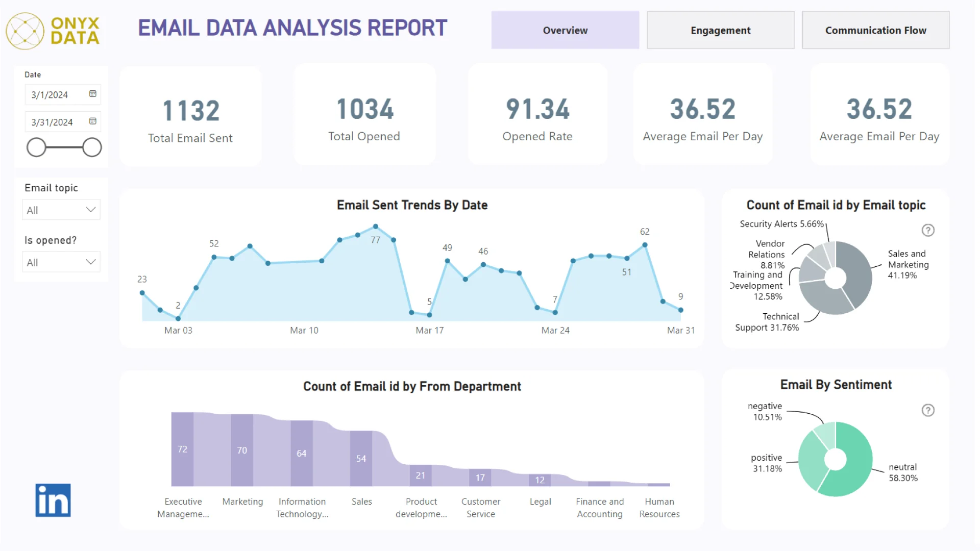Click the data point labeled 52
The width and height of the screenshot is (980, 551).
coord(214,257)
